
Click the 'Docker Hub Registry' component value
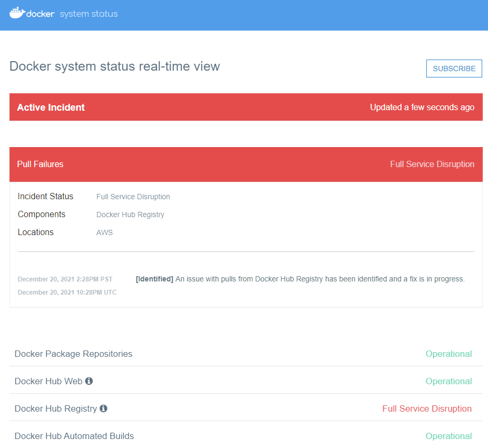click(130, 215)
